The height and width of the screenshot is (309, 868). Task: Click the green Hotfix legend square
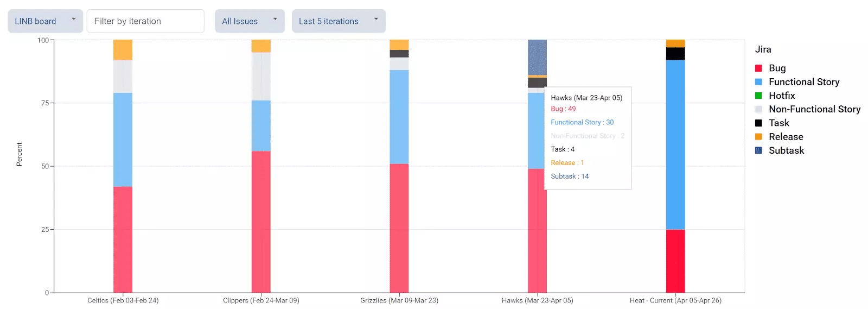[x=758, y=96]
